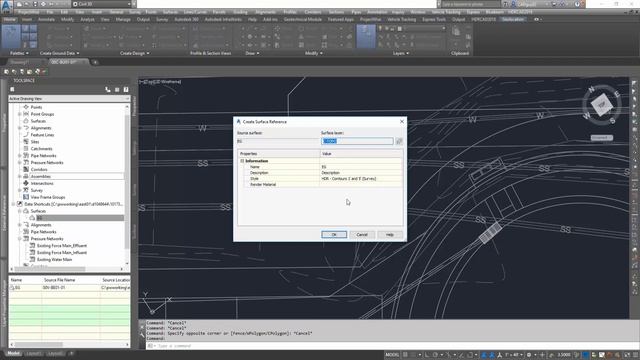
Task: Open the Civil 3D workspace dropdown
Action: pyautogui.click(x=102, y=4)
